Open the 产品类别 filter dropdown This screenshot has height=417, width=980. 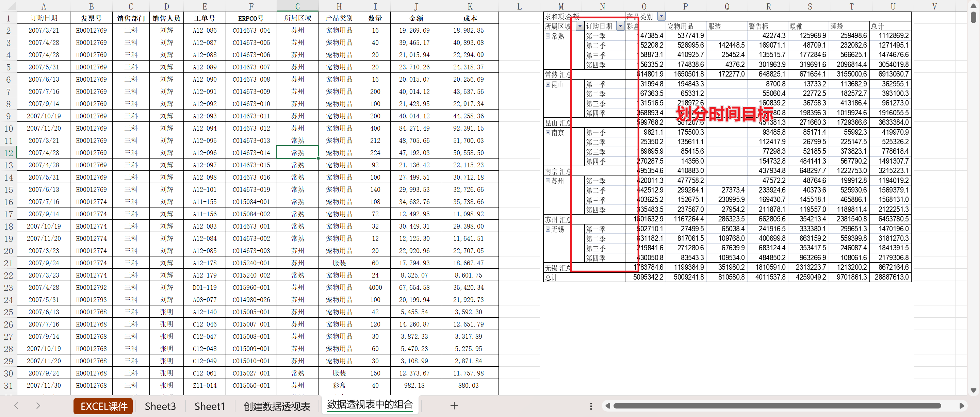(661, 16)
